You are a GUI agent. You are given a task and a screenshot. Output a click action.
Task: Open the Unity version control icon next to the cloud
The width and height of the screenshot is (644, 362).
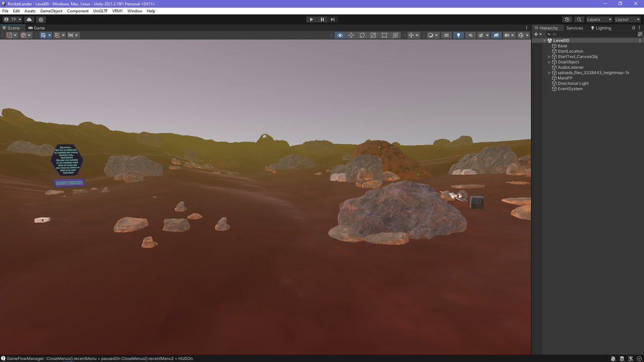point(41,19)
